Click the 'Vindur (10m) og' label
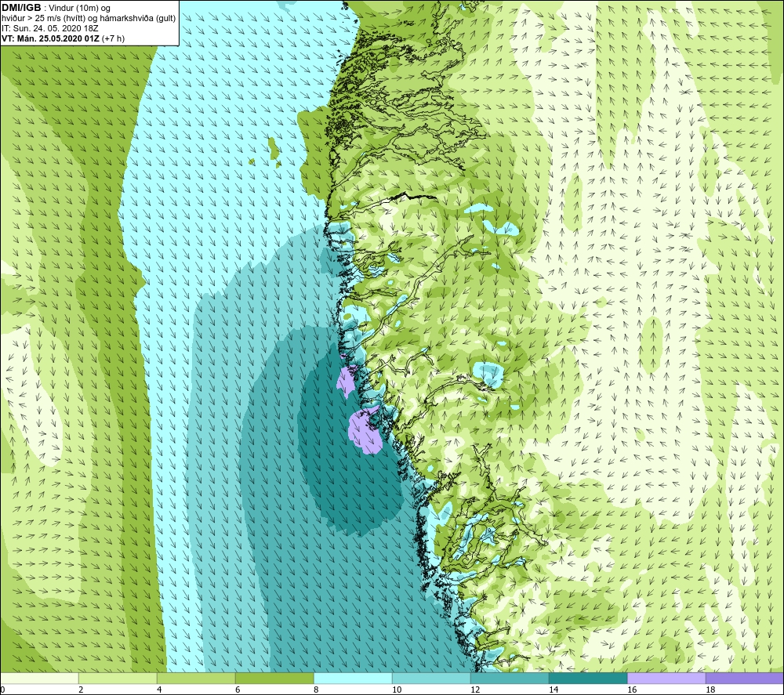 coord(79,9)
